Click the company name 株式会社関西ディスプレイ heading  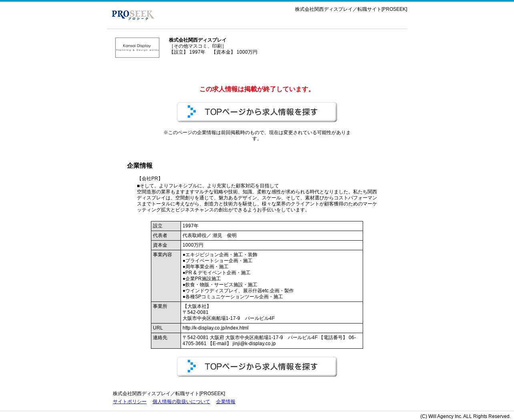(x=198, y=40)
